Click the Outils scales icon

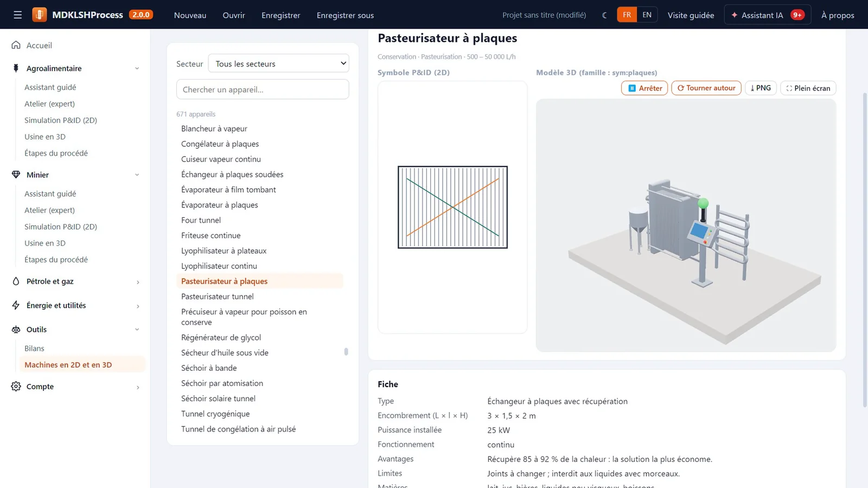click(x=16, y=329)
